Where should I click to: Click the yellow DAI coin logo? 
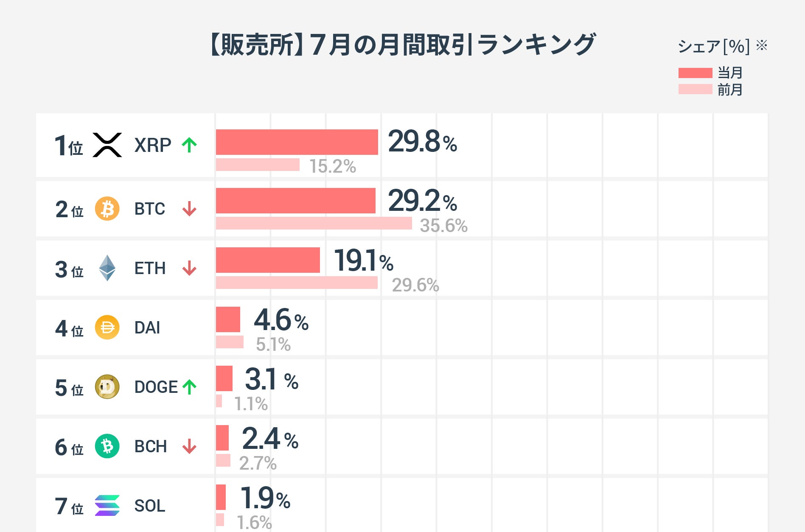pyautogui.click(x=107, y=328)
